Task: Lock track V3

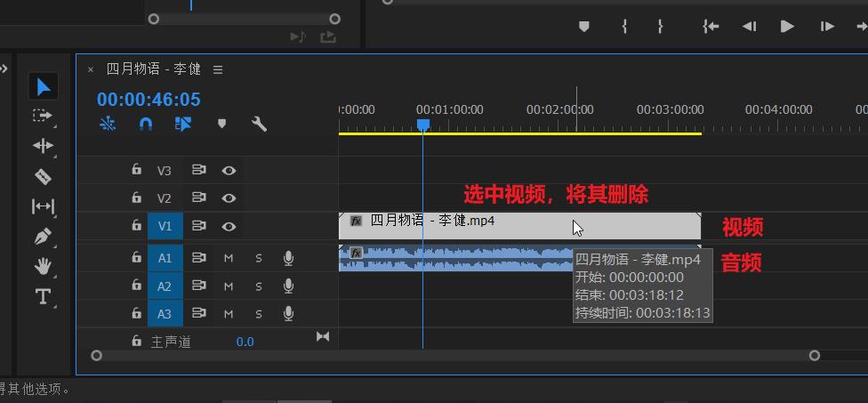Action: pos(137,169)
